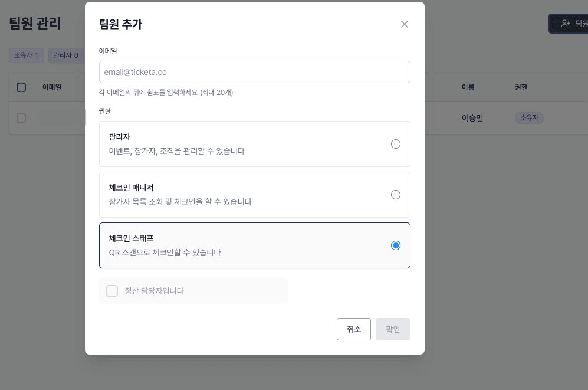Check the row checkbox next to 이승민
This screenshot has height=390, width=588.
[x=21, y=118]
